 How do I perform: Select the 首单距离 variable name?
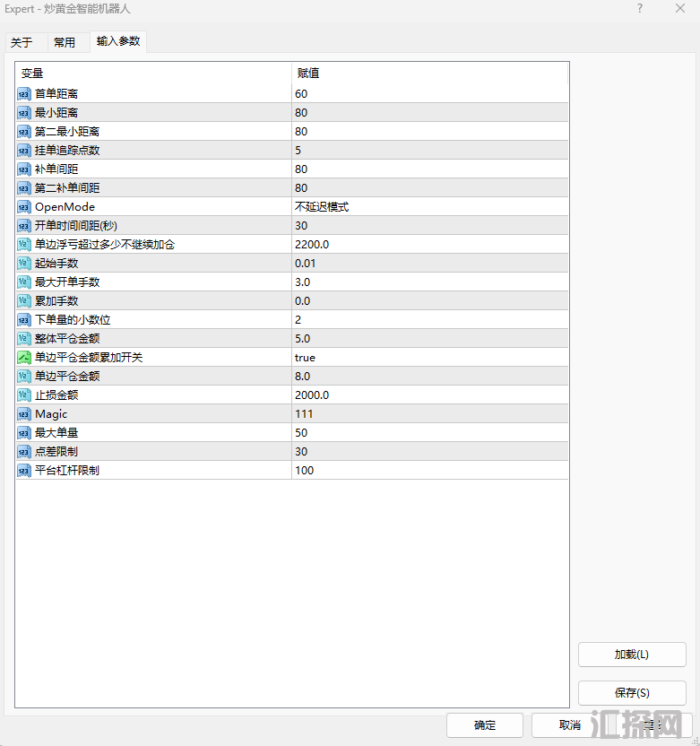pyautogui.click(x=56, y=94)
